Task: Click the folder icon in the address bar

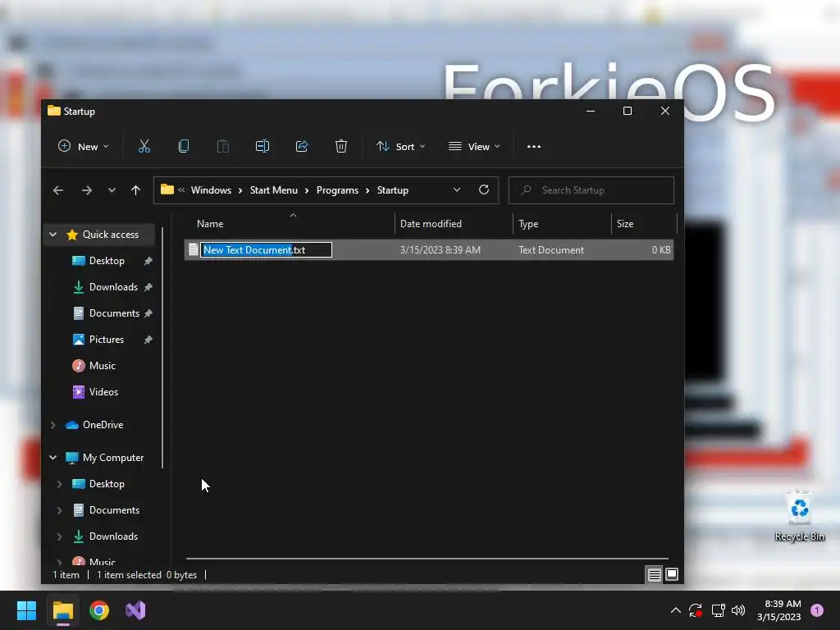Action: tap(167, 189)
